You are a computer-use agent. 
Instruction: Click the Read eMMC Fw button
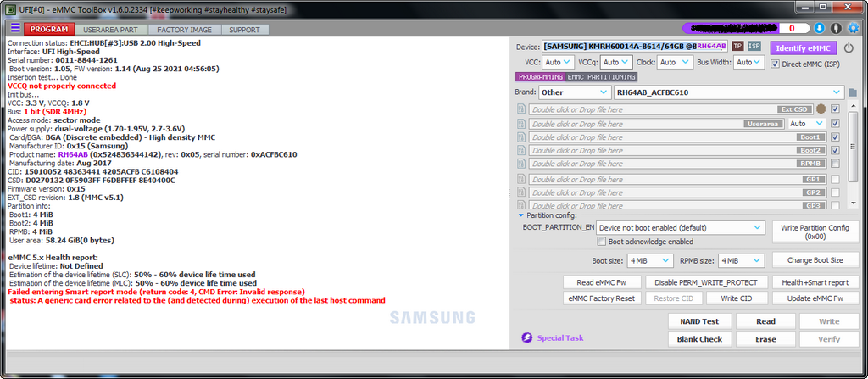point(602,282)
